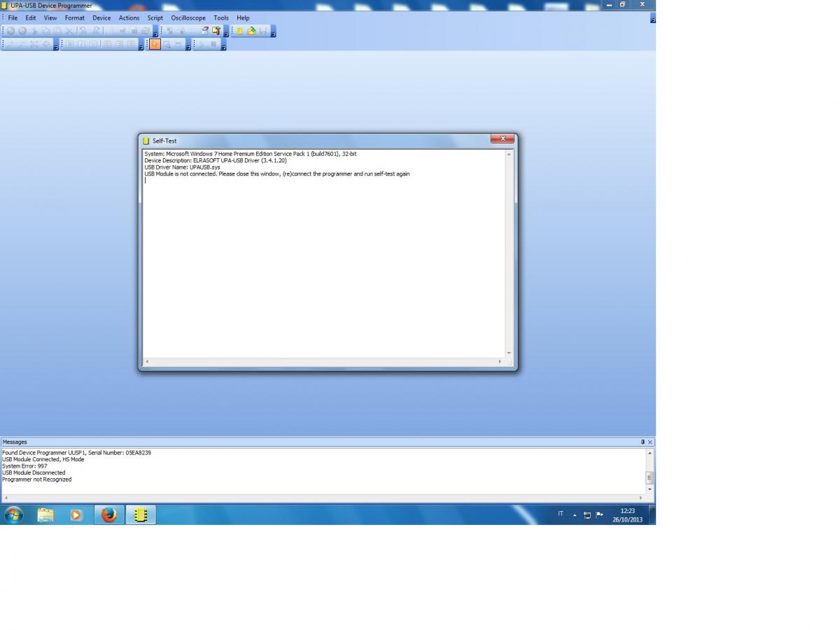Open the Format menu

pyautogui.click(x=75, y=17)
